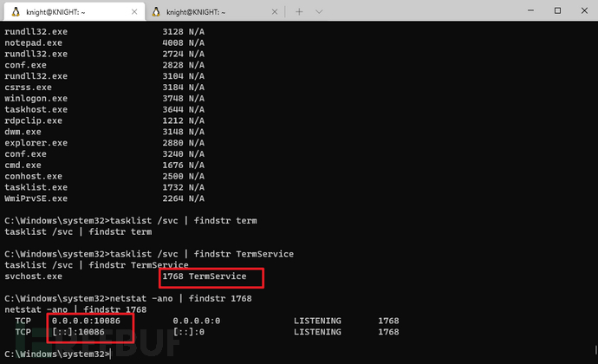Image resolution: width=598 pixels, height=364 pixels.
Task: Click the svchost.exe result line
Action: [x=126, y=276]
